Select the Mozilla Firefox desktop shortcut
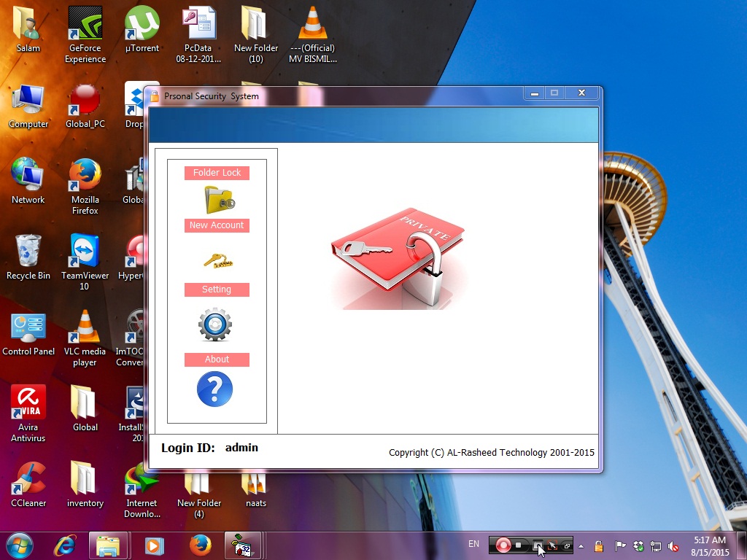747x560 pixels. pos(85,187)
